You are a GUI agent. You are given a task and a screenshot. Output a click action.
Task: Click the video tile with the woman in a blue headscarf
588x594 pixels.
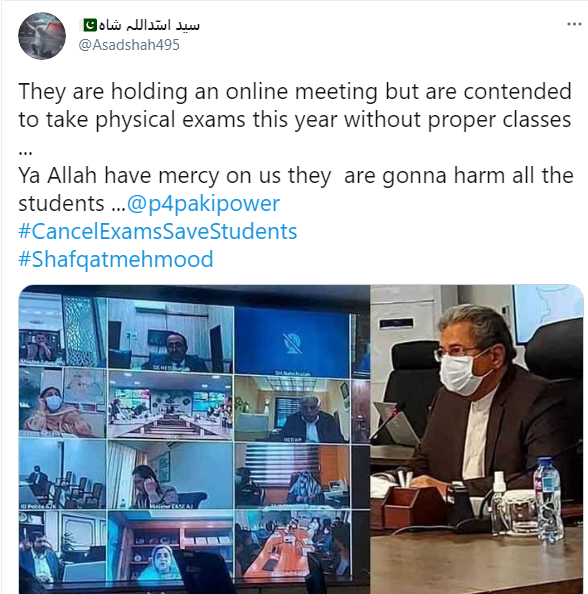[x=170, y=546]
